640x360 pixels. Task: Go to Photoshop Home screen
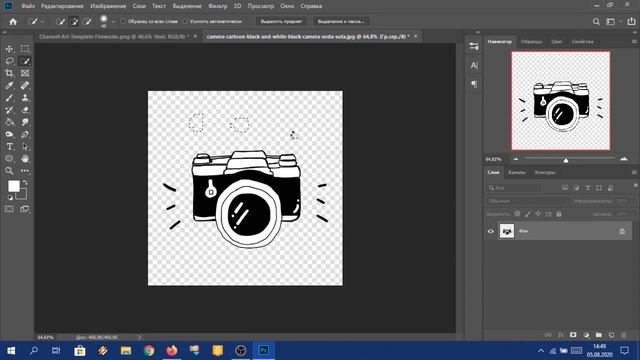pos(13,22)
